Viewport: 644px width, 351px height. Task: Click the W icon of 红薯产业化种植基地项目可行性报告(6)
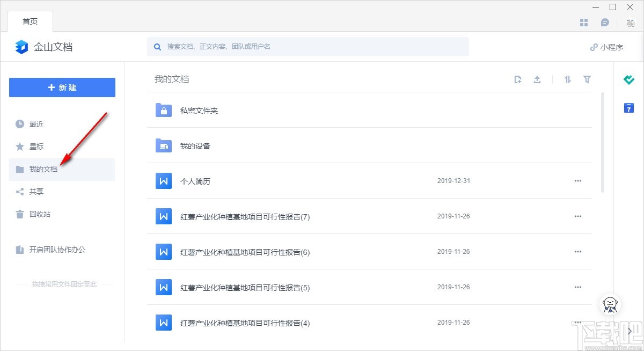click(163, 252)
